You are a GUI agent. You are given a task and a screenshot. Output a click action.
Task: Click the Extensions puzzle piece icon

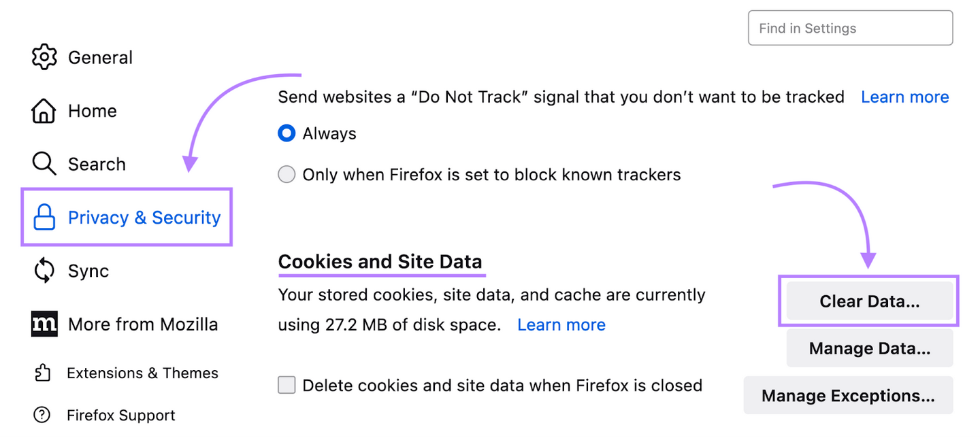[x=42, y=373]
